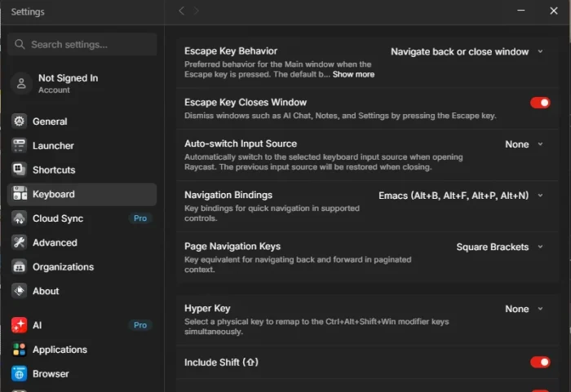The height and width of the screenshot is (392, 571).
Task: Minimize the Settings window
Action: click(x=521, y=11)
